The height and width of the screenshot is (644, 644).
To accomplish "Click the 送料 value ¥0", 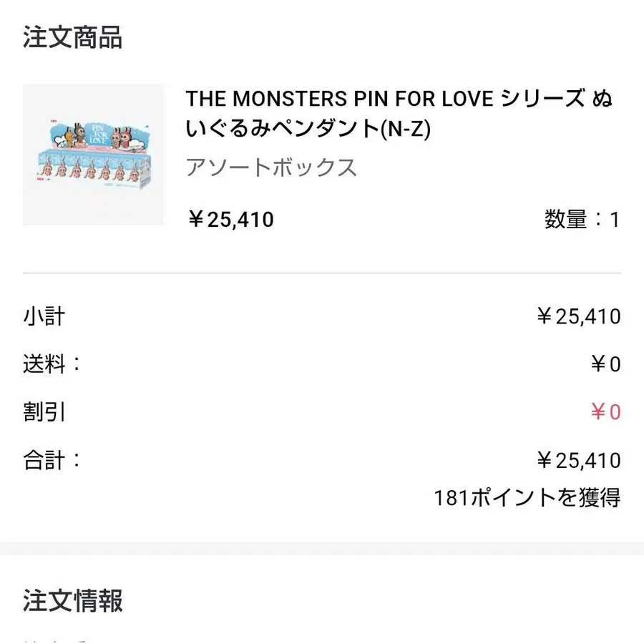I will (x=605, y=364).
